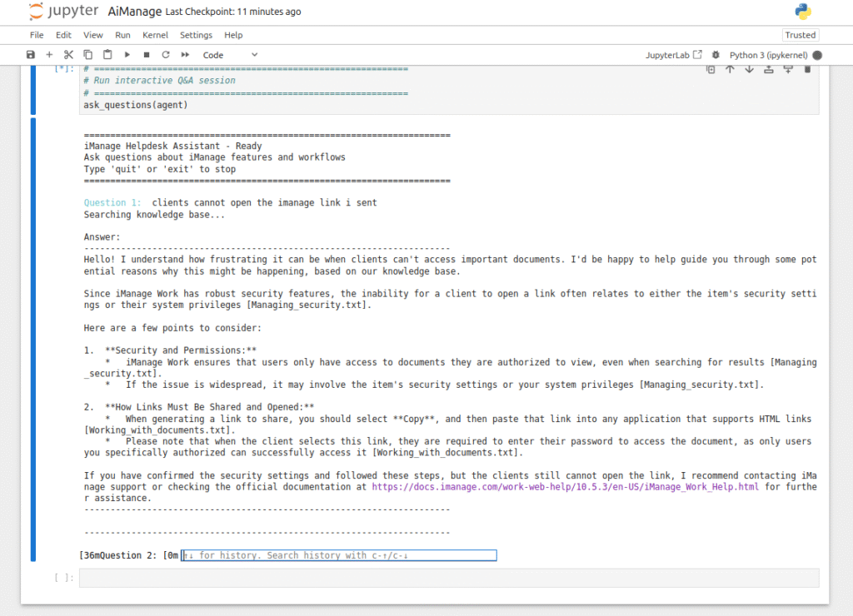Open the File menu
The image size is (853, 616).
click(x=37, y=35)
